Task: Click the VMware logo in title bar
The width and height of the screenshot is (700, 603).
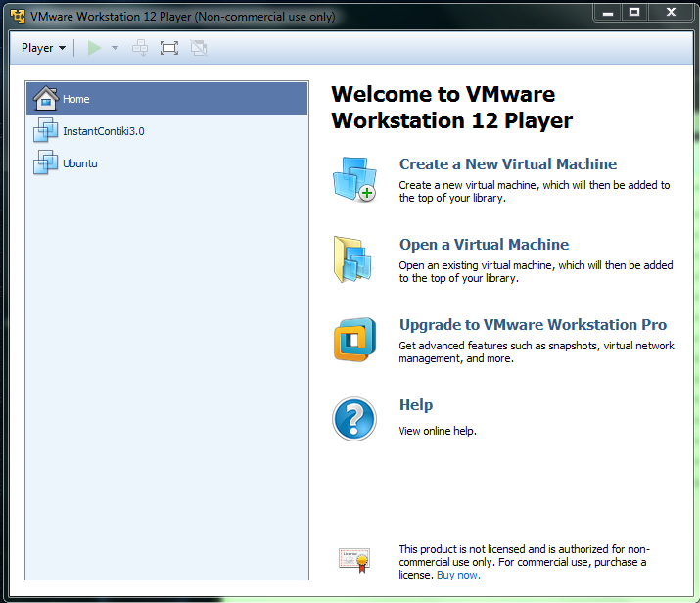Action: click(x=18, y=16)
